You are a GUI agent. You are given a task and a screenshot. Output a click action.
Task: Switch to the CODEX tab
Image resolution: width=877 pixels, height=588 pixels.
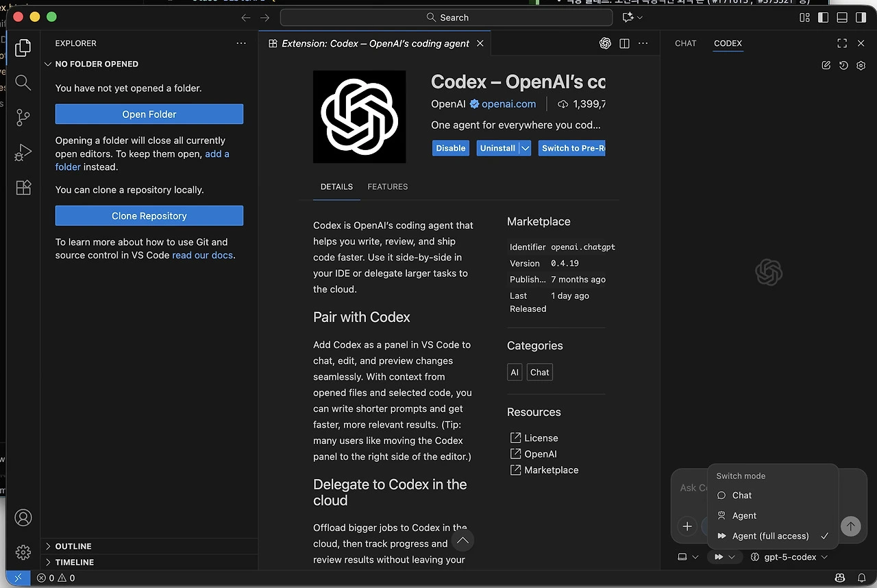point(728,43)
